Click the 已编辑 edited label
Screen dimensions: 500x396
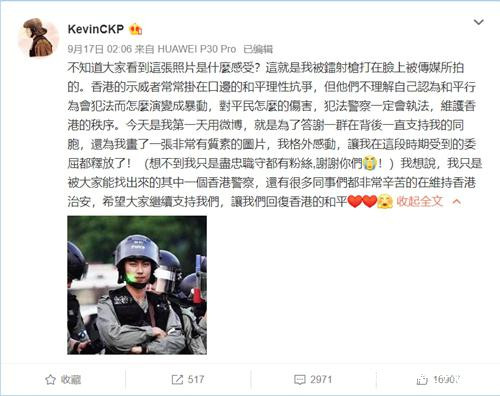pos(258,49)
